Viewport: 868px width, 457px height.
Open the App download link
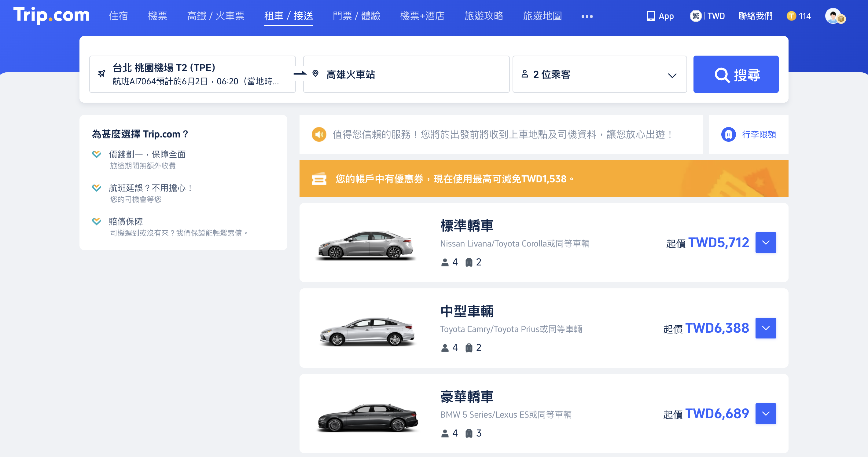coord(660,16)
